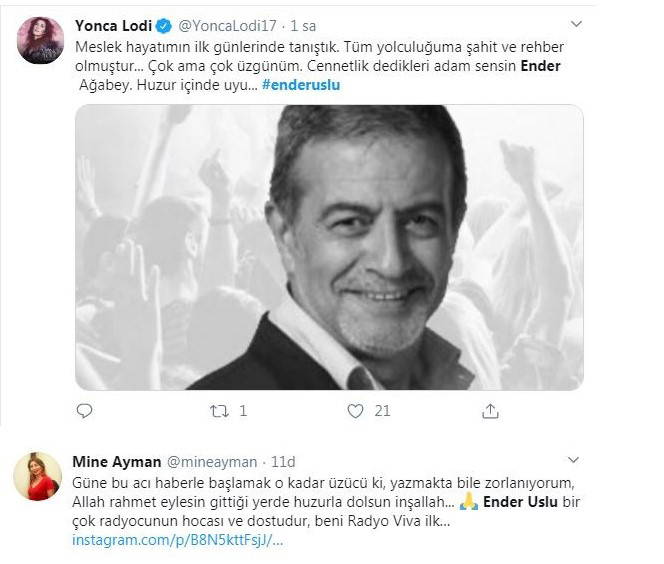The image size is (664, 564).
Task: Open the '11d' timestamp on Mine Ayman's tweet
Action: tap(283, 462)
